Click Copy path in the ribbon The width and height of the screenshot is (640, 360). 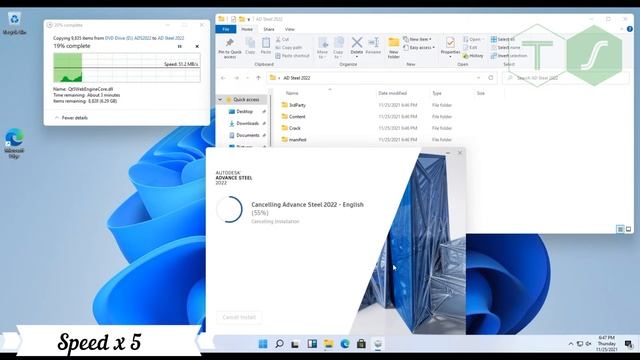pos(289,47)
